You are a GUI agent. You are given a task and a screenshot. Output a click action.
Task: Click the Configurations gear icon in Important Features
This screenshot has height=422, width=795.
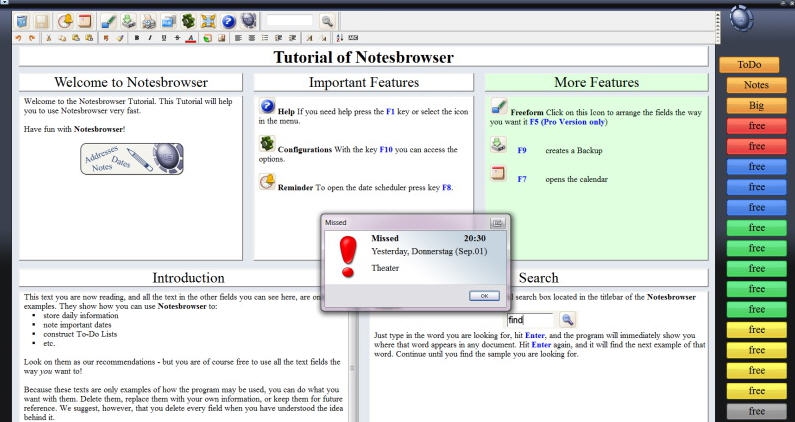click(x=267, y=144)
